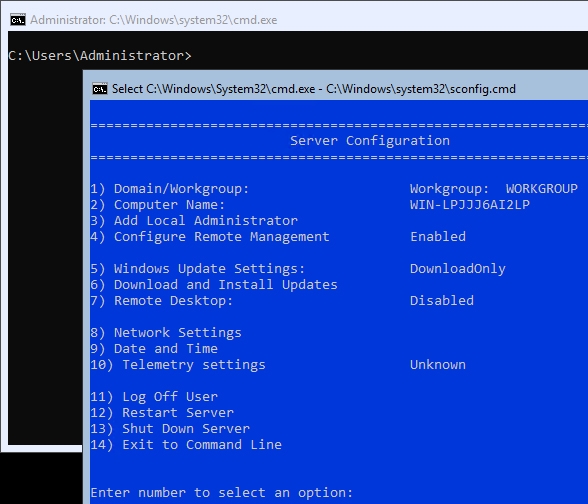Click the C:\Users\Administrator prompt line
This screenshot has height=504, width=588.
click(x=100, y=56)
